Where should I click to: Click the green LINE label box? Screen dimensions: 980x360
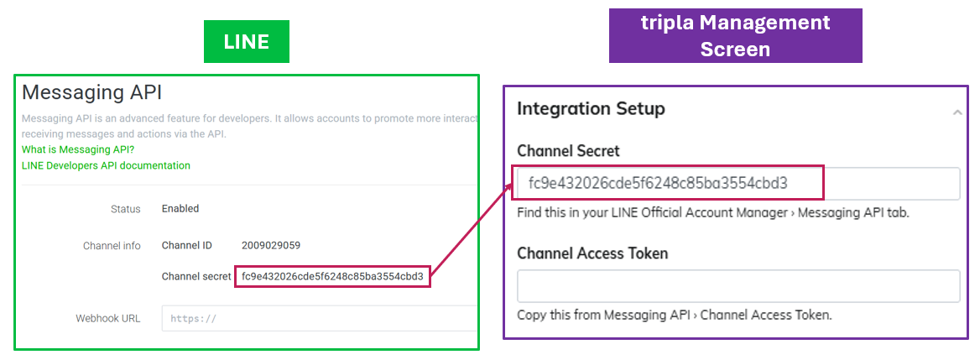click(x=247, y=41)
